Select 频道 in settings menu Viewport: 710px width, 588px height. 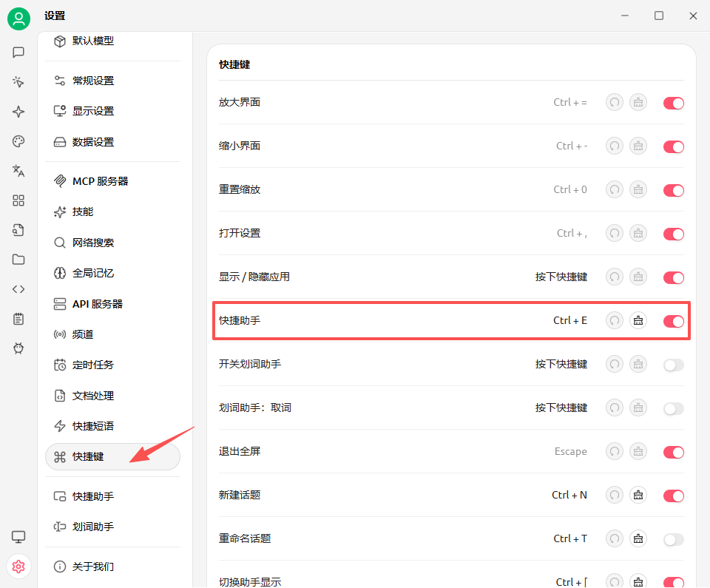point(112,334)
